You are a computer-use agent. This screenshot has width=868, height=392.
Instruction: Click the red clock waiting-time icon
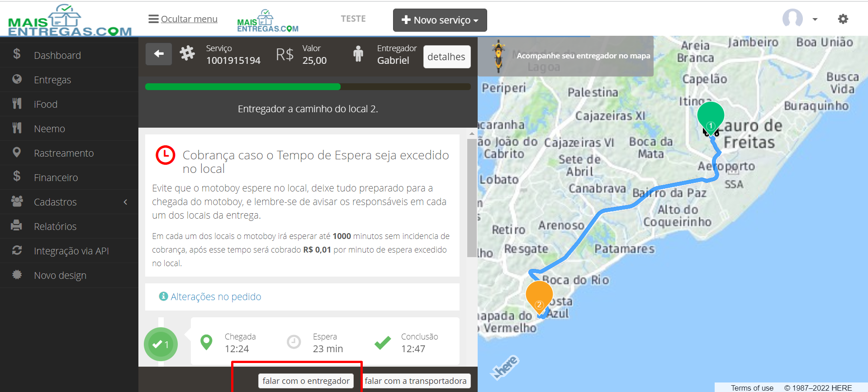click(165, 155)
